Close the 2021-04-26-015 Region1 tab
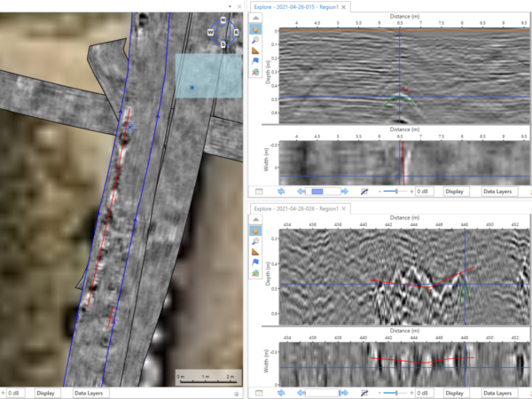This screenshot has height=399, width=532. (x=344, y=7)
